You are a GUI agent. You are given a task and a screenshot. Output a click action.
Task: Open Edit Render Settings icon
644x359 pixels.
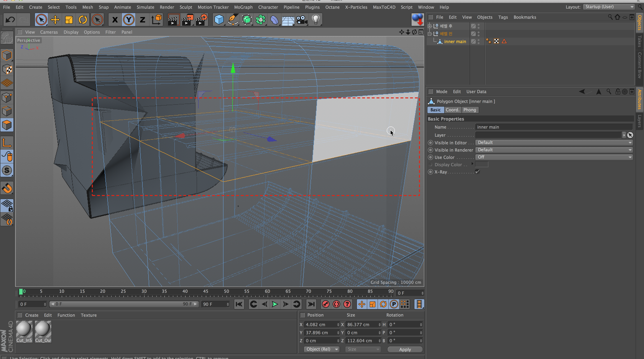coord(202,20)
